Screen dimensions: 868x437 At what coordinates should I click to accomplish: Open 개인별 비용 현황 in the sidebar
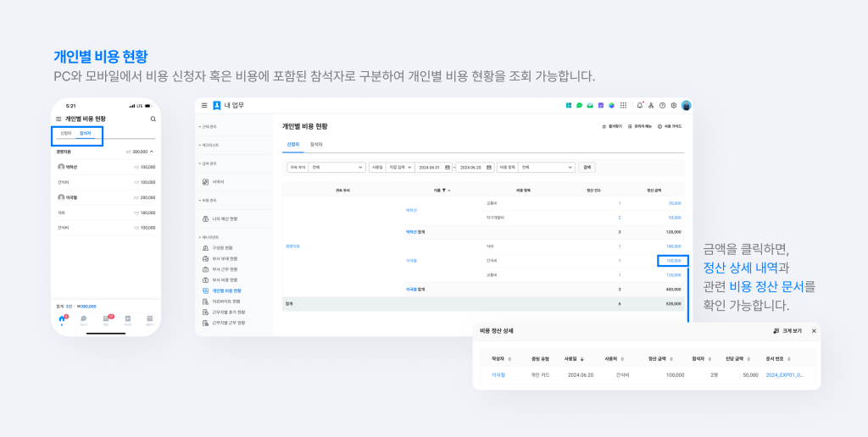(221, 290)
